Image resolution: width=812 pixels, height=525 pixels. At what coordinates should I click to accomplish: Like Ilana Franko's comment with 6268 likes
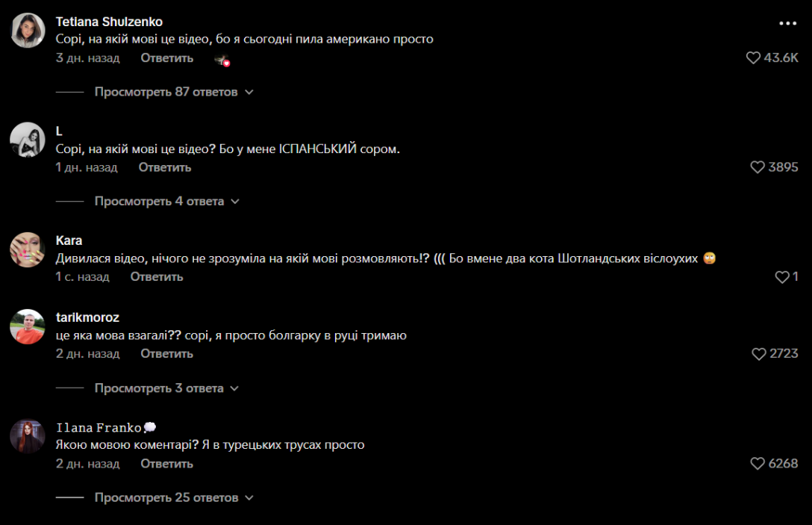tap(757, 463)
